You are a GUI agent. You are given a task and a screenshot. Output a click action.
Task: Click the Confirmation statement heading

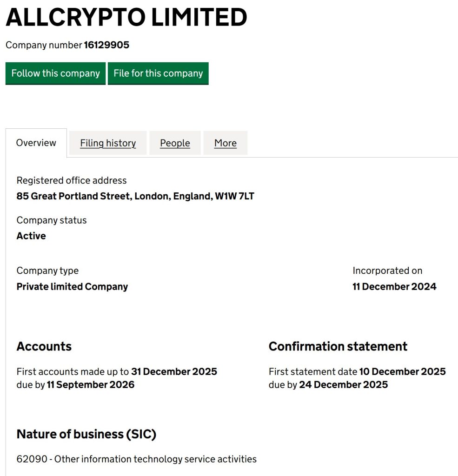coord(338,346)
